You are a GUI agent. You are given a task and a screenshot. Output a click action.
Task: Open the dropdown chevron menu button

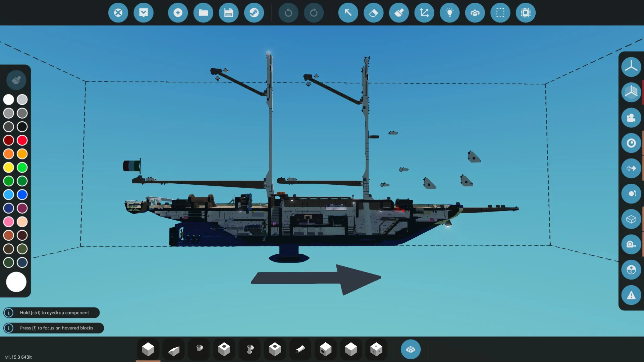(144, 13)
